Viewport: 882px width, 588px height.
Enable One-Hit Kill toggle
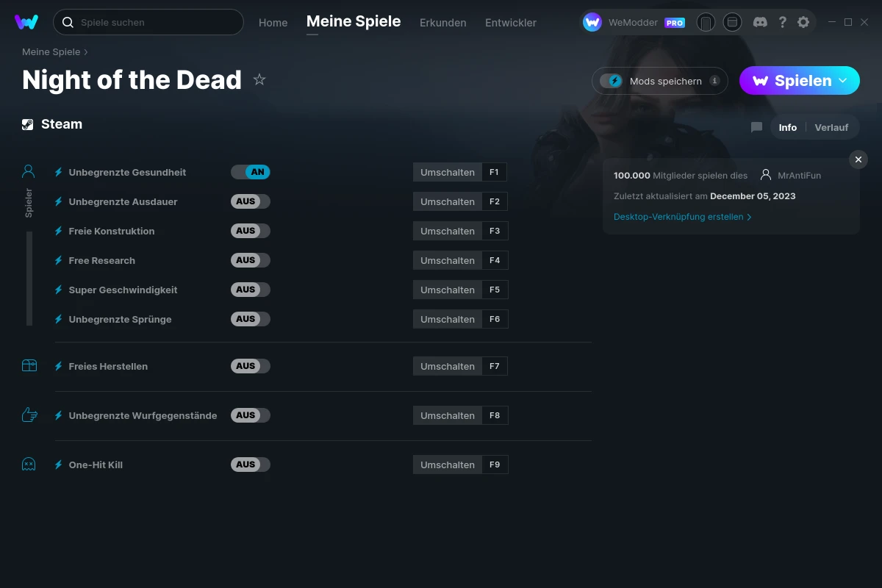point(251,465)
